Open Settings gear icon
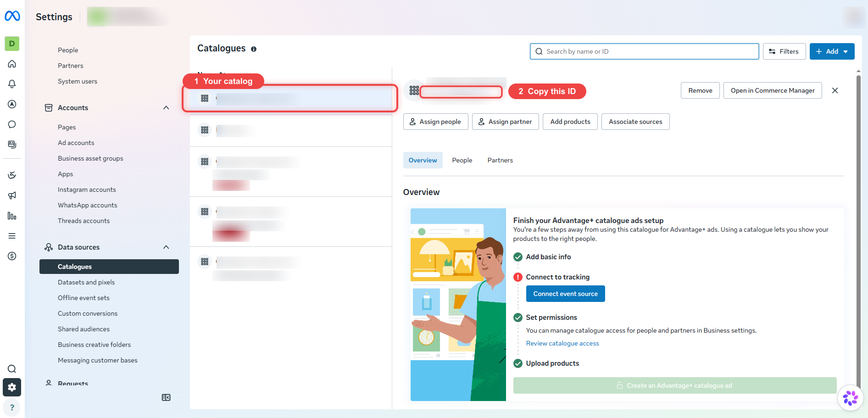 tap(12, 387)
